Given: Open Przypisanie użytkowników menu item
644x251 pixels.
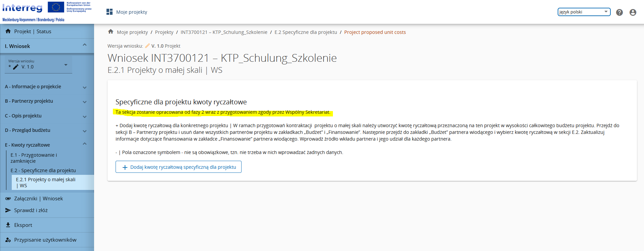Looking at the screenshot, I should 45,240.
